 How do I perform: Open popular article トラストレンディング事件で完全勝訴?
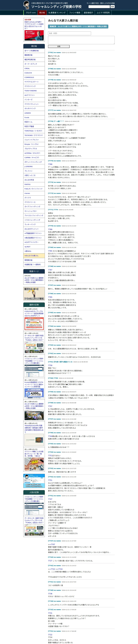34,499
